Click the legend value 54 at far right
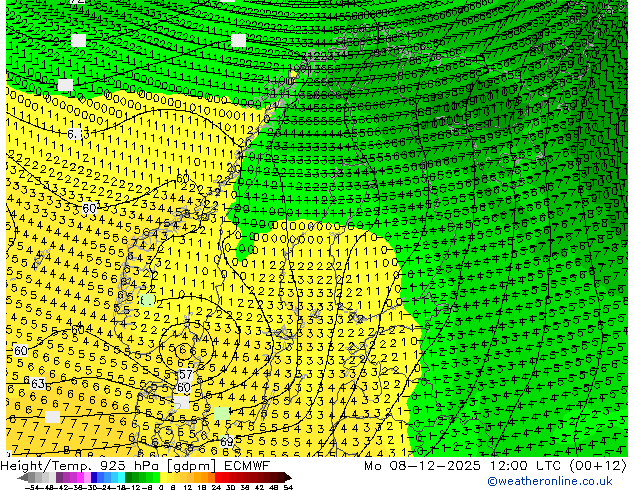The image size is (634, 490). tap(288, 487)
